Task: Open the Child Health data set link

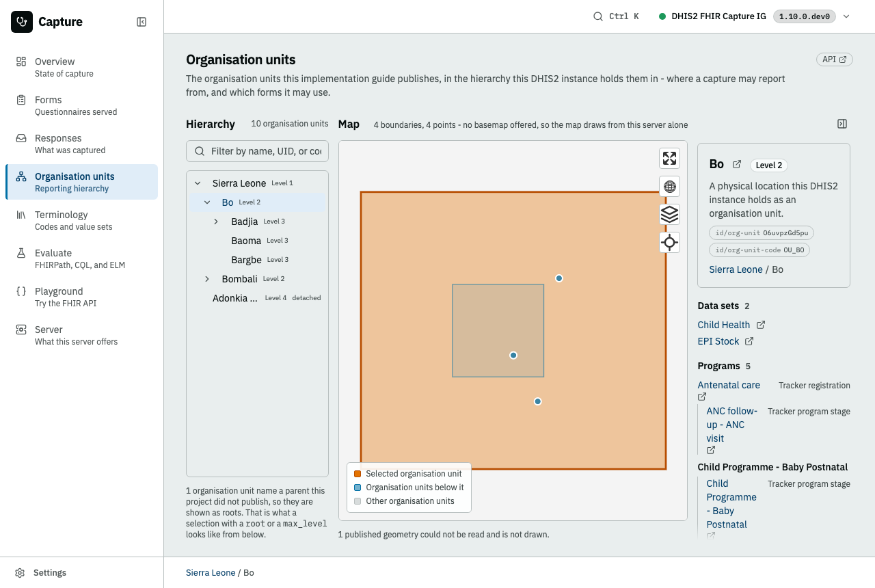Action: (x=723, y=325)
